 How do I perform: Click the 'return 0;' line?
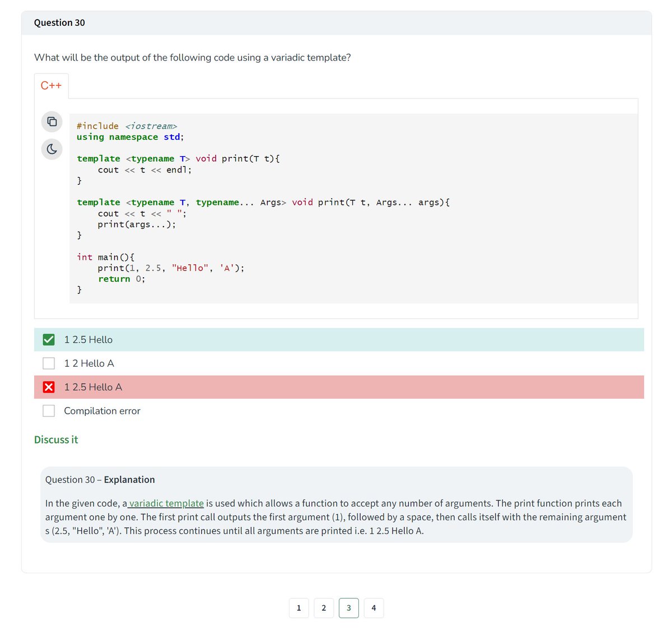click(x=122, y=279)
